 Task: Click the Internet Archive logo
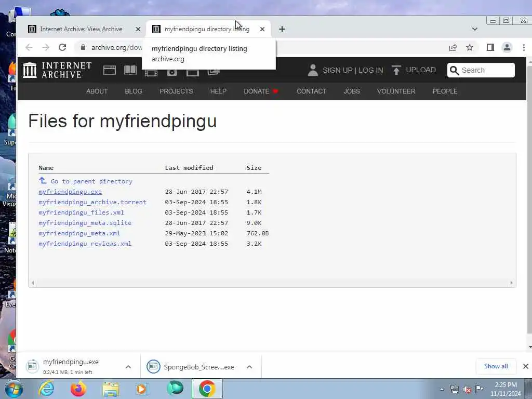[57, 70]
